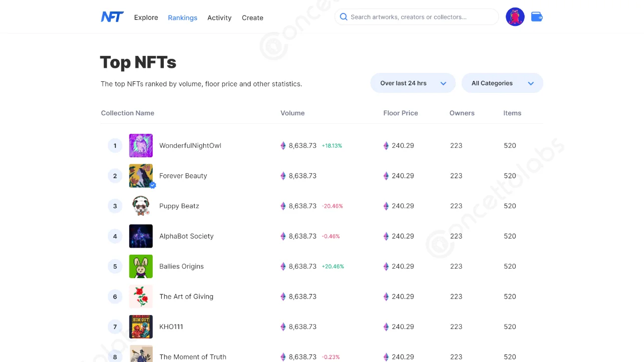Image resolution: width=644 pixels, height=362 pixels.
Task: Select the Explore menu item
Action: click(146, 17)
